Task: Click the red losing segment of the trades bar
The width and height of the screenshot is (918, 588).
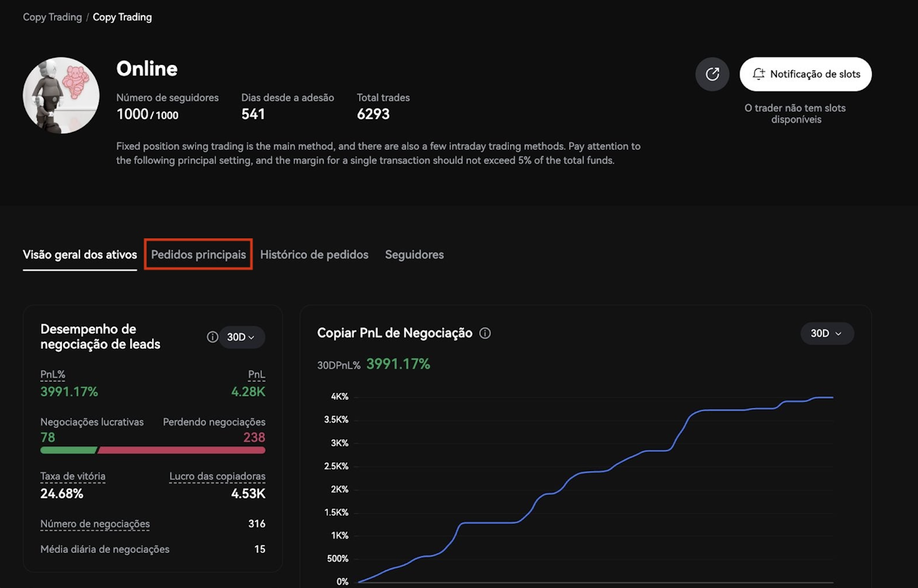Action: 181,450
